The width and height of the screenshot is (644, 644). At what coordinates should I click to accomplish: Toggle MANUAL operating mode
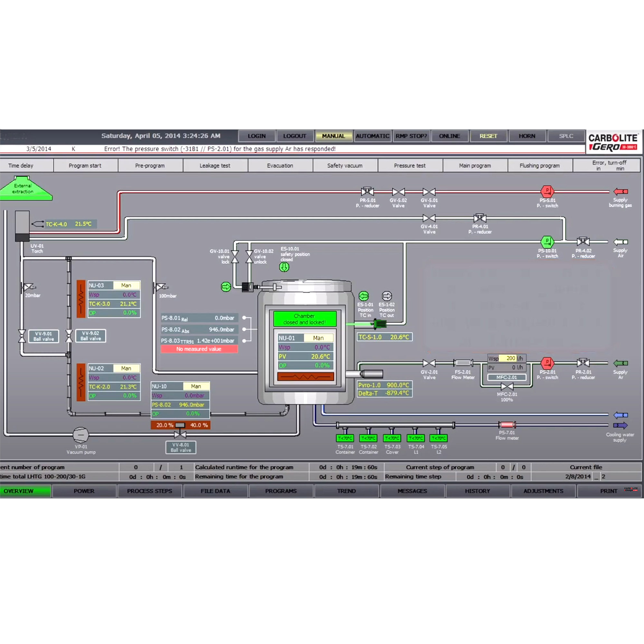pos(333,136)
